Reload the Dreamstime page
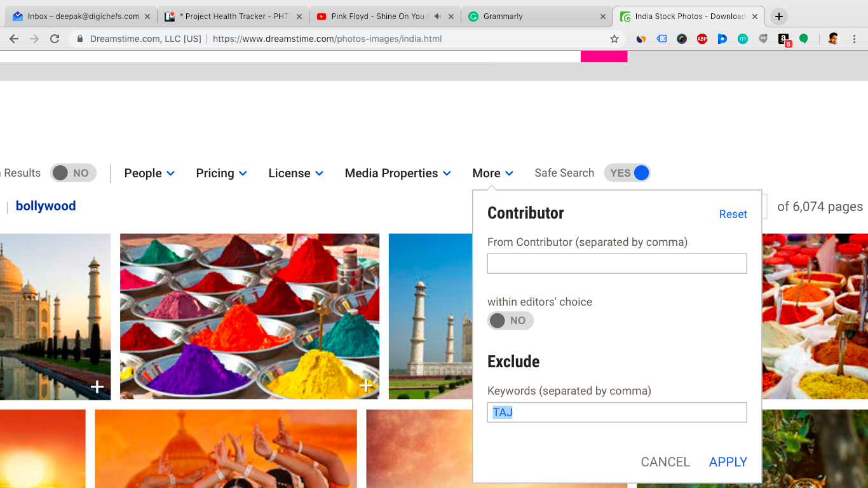Viewport: 868px width, 488px height. pos(55,39)
